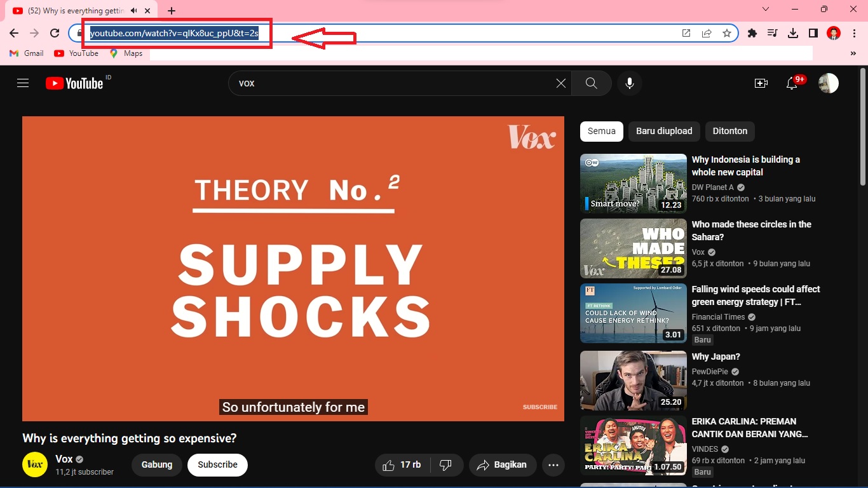The image size is (868, 488).
Task: Go forward with browser forward arrow
Action: coord(34,33)
